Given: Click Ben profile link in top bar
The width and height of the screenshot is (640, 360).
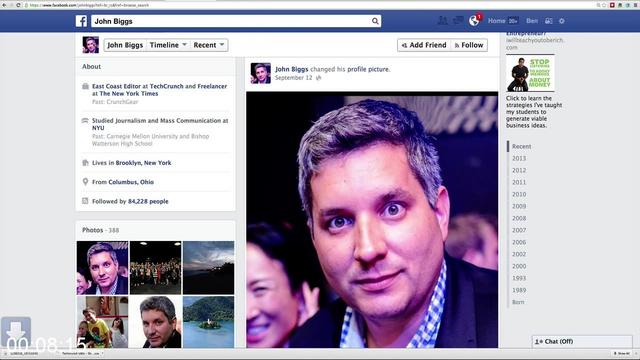Looking at the screenshot, I should tap(532, 21).
